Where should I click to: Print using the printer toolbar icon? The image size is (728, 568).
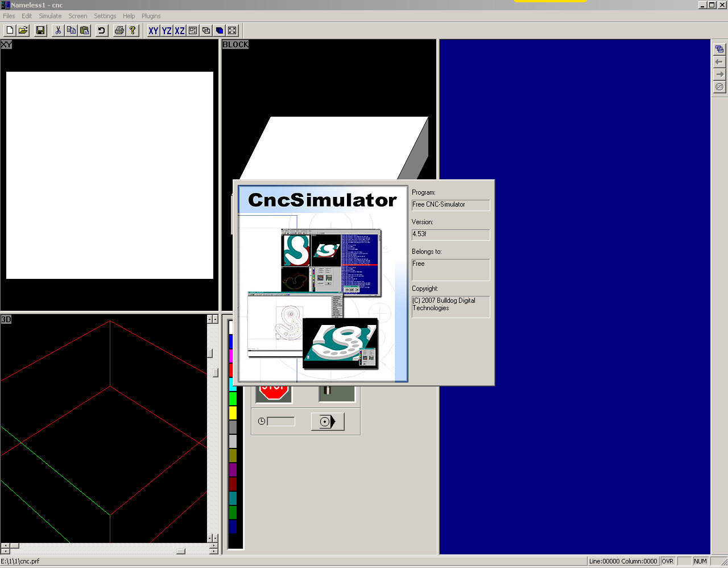coord(119,30)
